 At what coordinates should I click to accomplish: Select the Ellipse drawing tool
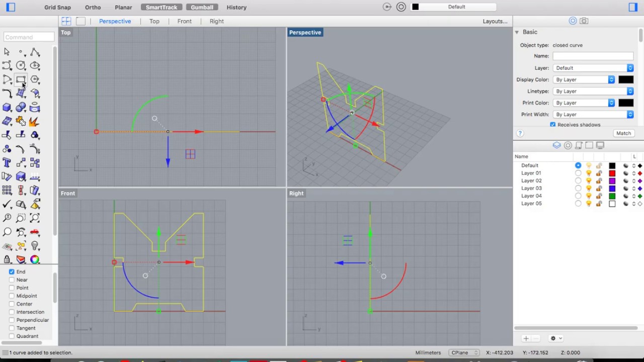point(35,65)
